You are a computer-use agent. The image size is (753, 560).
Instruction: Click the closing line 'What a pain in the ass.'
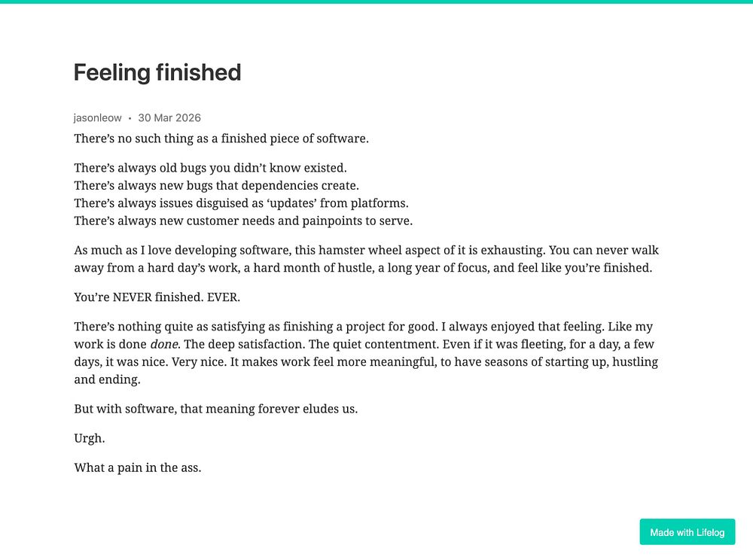click(137, 468)
